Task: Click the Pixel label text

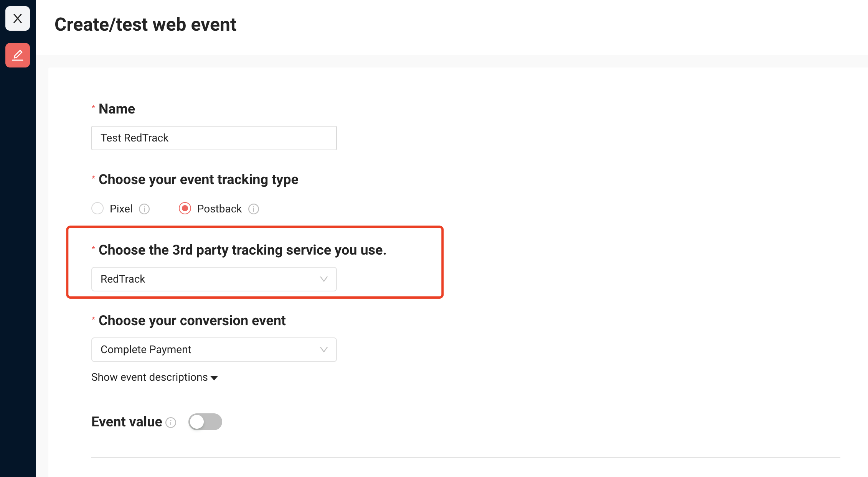Action: coord(121,209)
